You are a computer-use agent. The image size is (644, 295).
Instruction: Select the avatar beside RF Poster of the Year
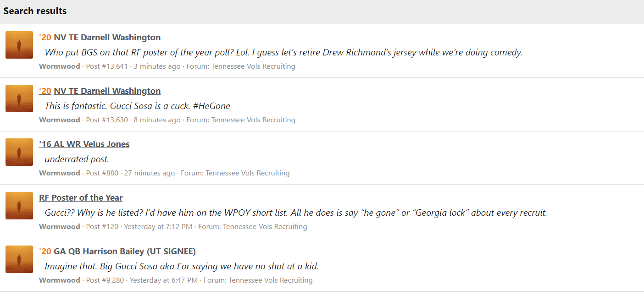(19, 206)
